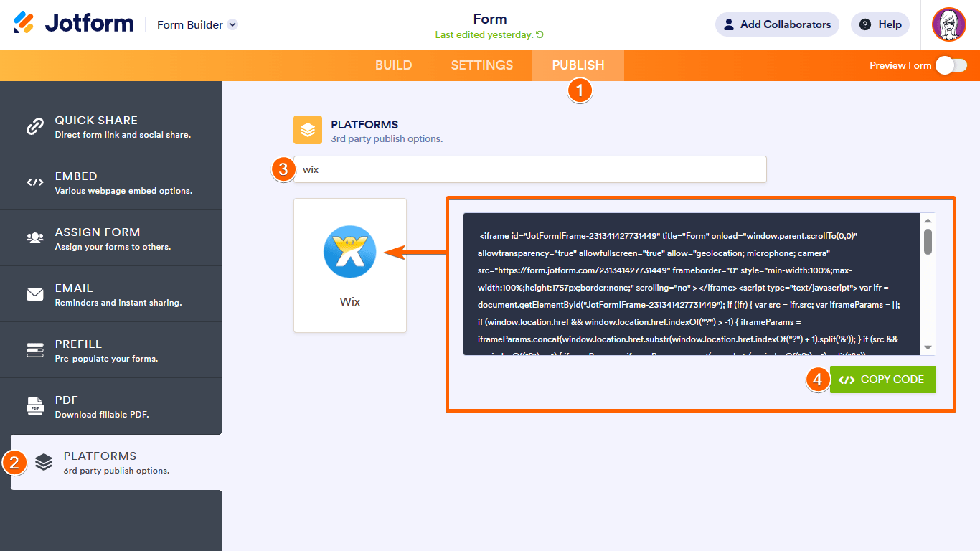
Task: Click the embed code scrollbar thumb
Action: (928, 242)
